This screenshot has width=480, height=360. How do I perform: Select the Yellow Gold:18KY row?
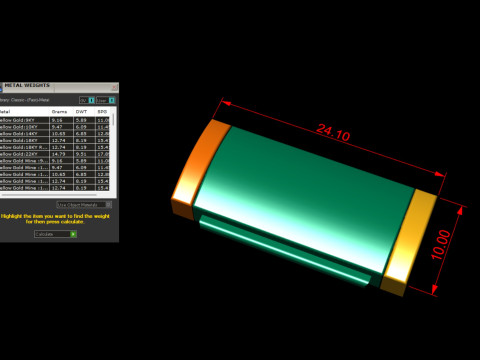pos(54,140)
